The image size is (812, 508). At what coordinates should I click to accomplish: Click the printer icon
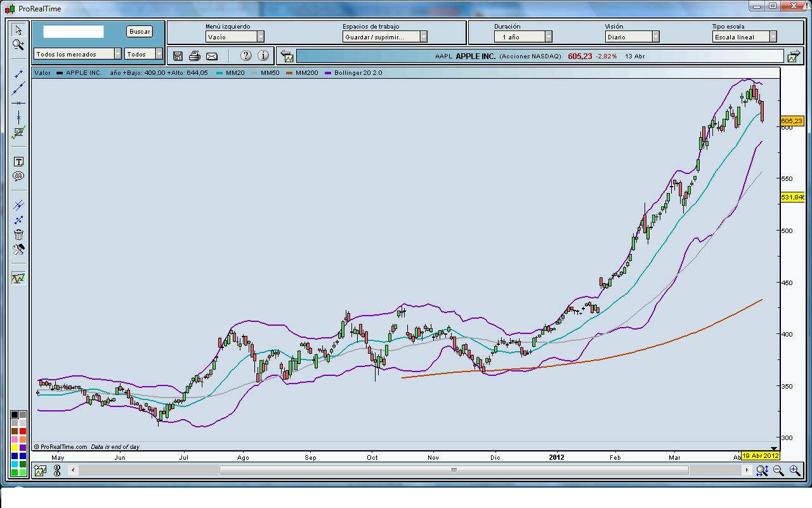click(195, 56)
